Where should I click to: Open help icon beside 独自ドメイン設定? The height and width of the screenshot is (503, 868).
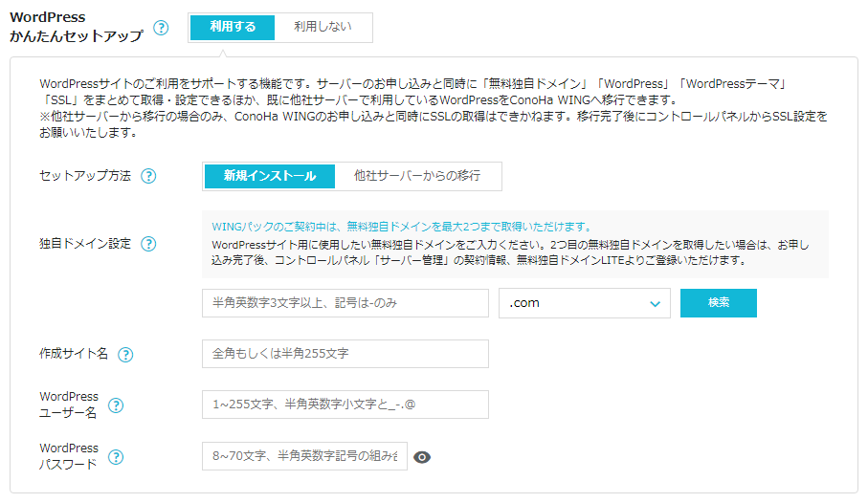tap(148, 244)
